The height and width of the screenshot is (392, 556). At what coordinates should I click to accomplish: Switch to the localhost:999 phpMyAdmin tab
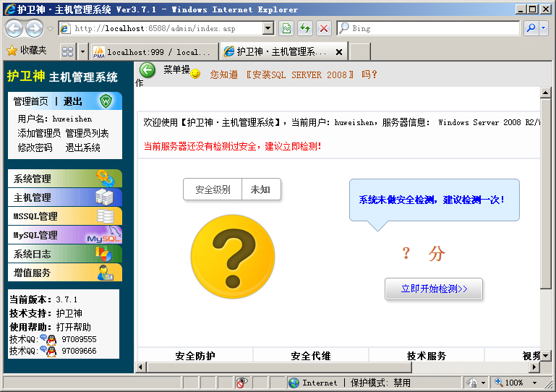154,52
